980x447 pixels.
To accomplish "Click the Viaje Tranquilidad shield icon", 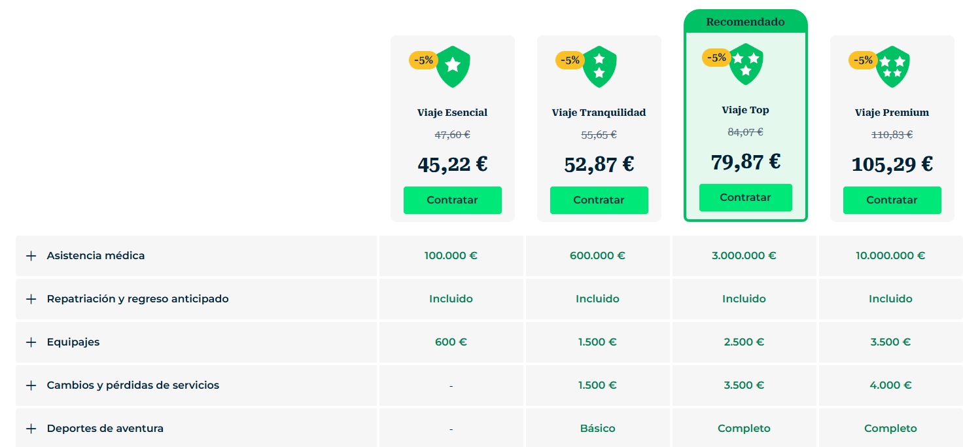I will coord(600,65).
